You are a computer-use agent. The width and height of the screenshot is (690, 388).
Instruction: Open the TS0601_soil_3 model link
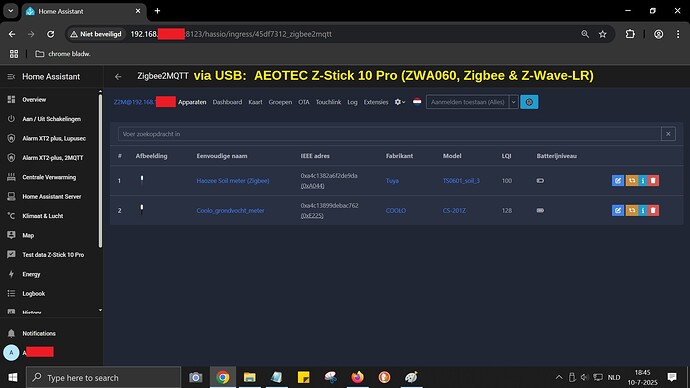point(461,180)
